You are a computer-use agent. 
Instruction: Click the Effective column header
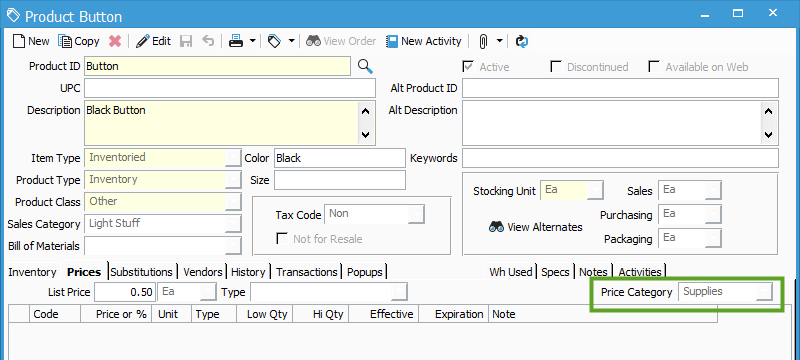[x=383, y=315]
